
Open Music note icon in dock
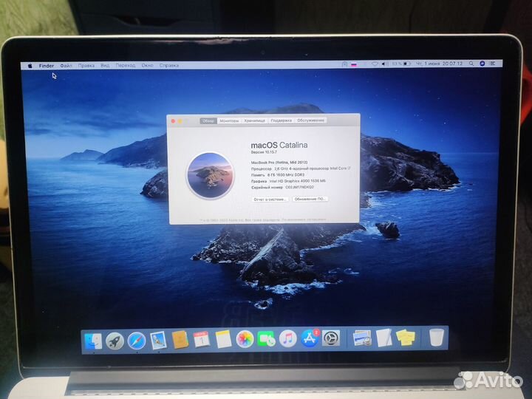[x=287, y=338]
